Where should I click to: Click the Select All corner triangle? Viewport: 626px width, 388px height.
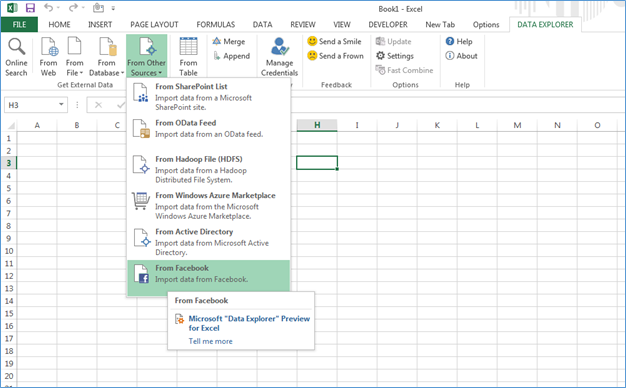point(11,126)
